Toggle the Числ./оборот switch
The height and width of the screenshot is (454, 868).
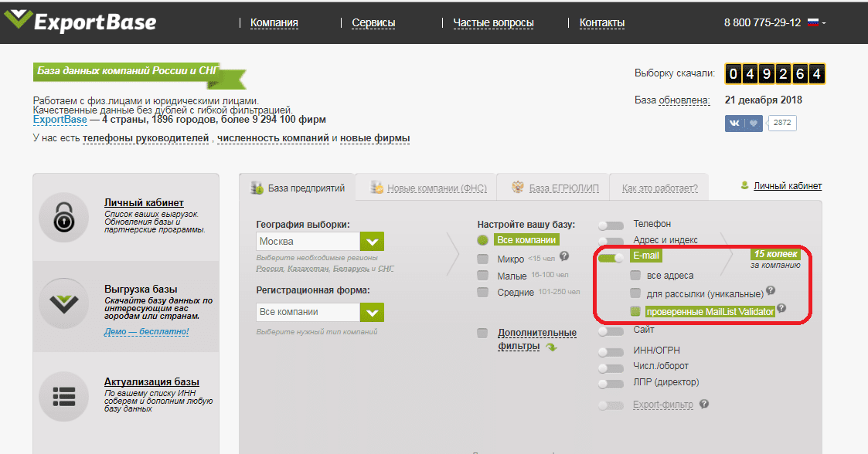[x=611, y=368]
